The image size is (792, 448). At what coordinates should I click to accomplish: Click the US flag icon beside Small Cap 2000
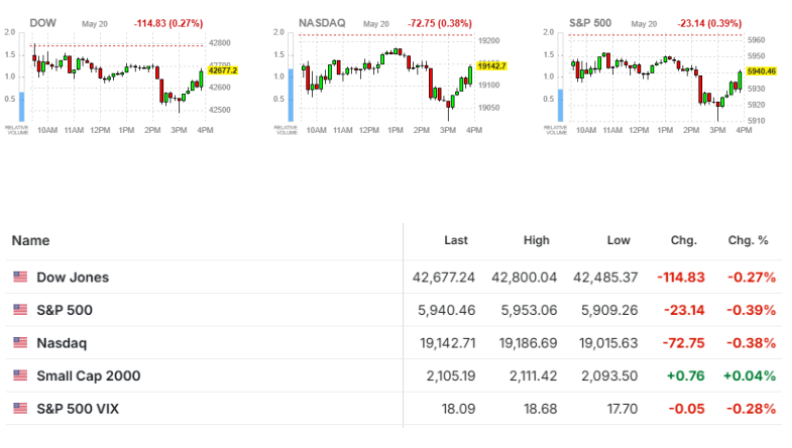20,375
